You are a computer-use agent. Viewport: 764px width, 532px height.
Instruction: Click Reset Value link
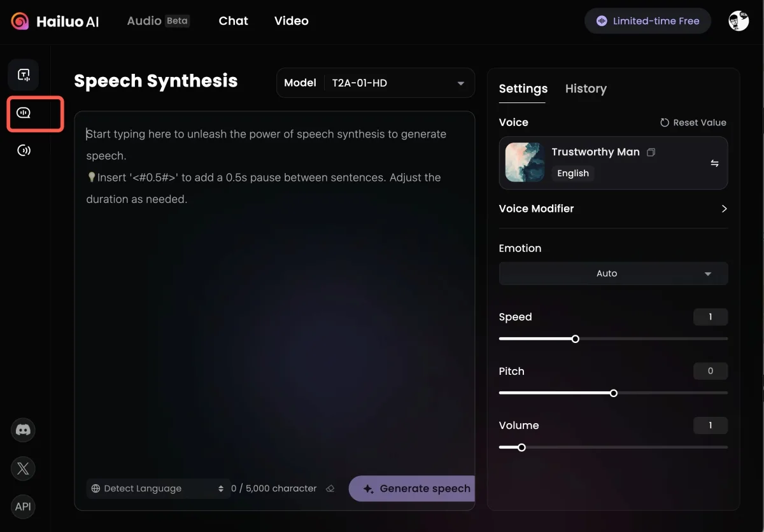693,123
